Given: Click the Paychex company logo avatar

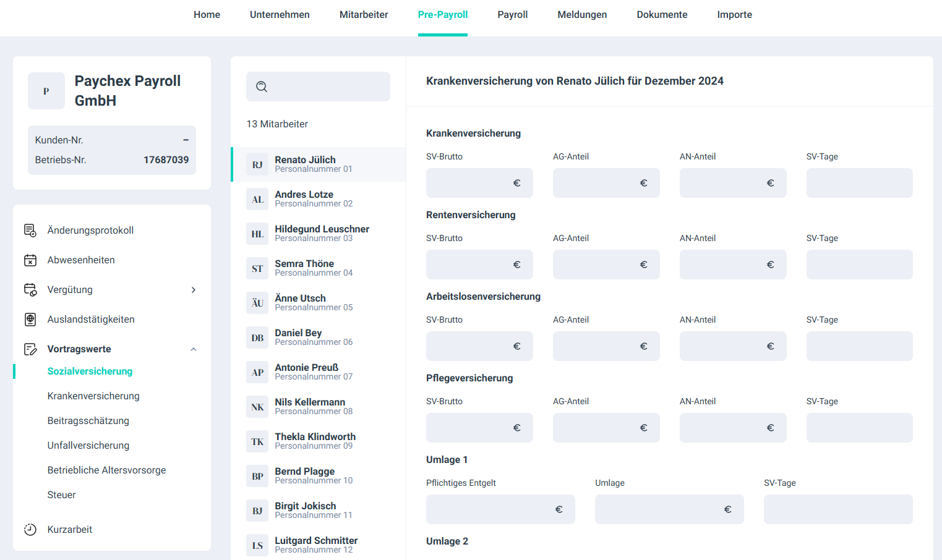Looking at the screenshot, I should pyautogui.click(x=46, y=91).
